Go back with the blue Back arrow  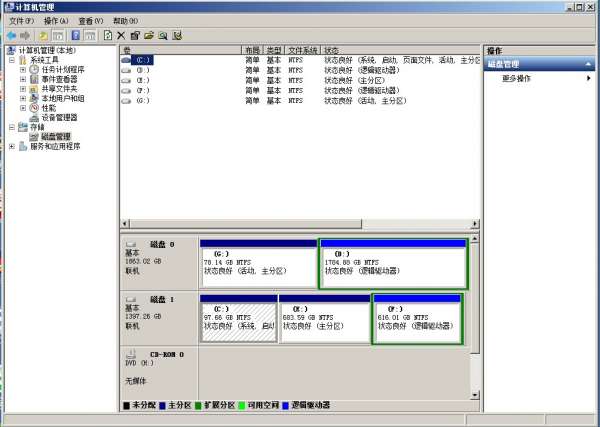click(11, 36)
